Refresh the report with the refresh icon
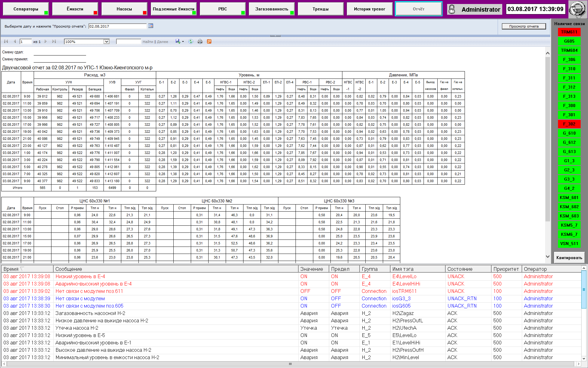This screenshot has width=588, height=368. pyautogui.click(x=191, y=41)
